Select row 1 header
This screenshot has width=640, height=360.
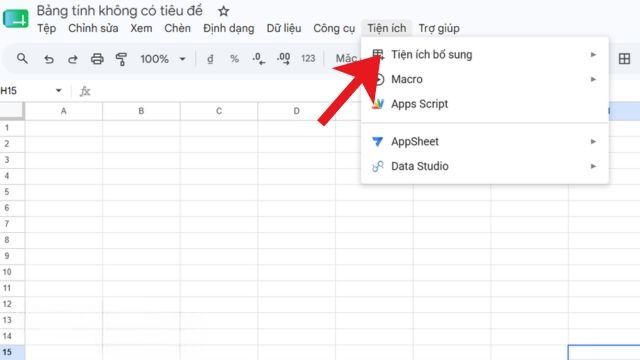click(x=12, y=128)
